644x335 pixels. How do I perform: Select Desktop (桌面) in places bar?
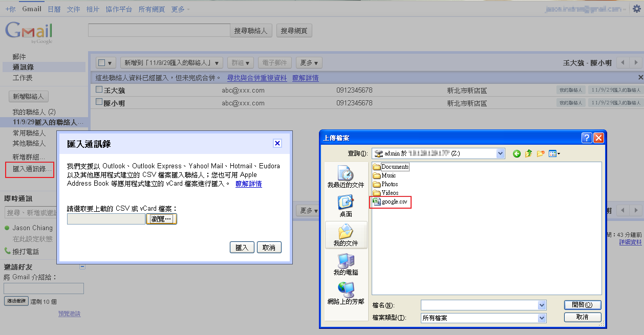346,206
